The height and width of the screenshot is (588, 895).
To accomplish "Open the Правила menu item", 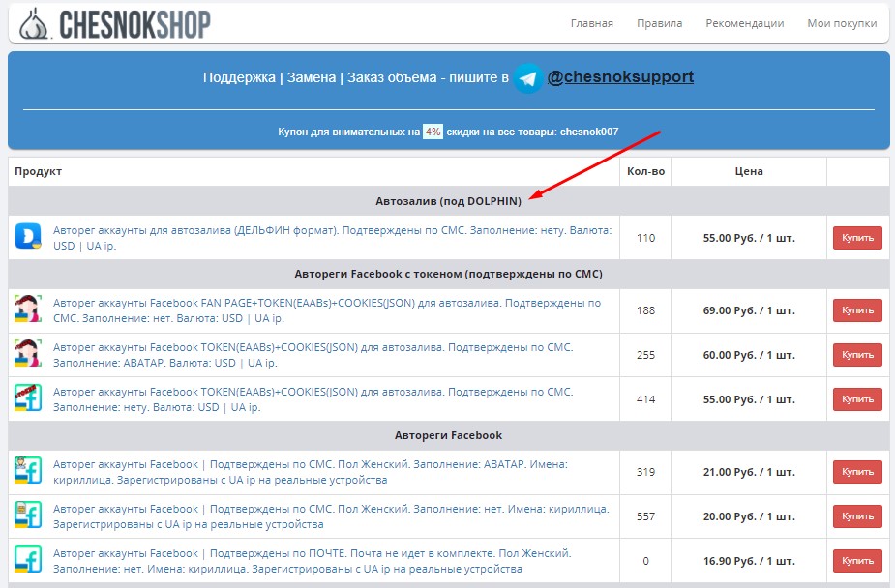I will [659, 23].
